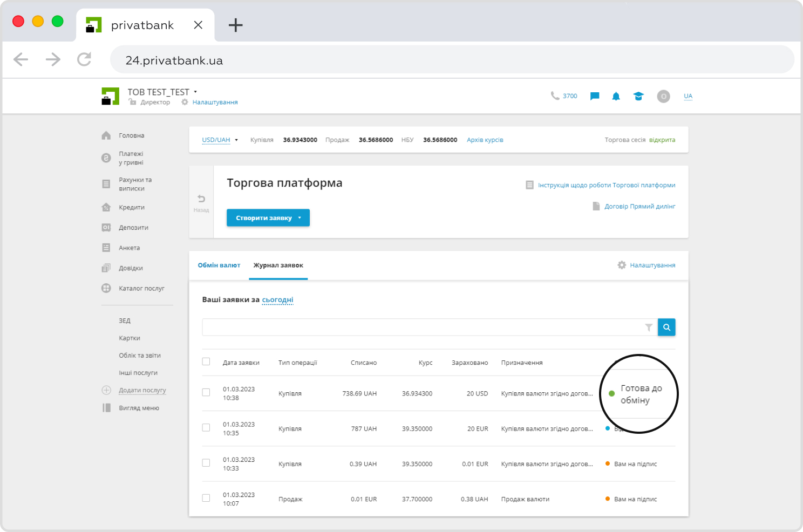Open the Створити заявку dropdown button
This screenshot has height=532, width=803.
point(268,218)
